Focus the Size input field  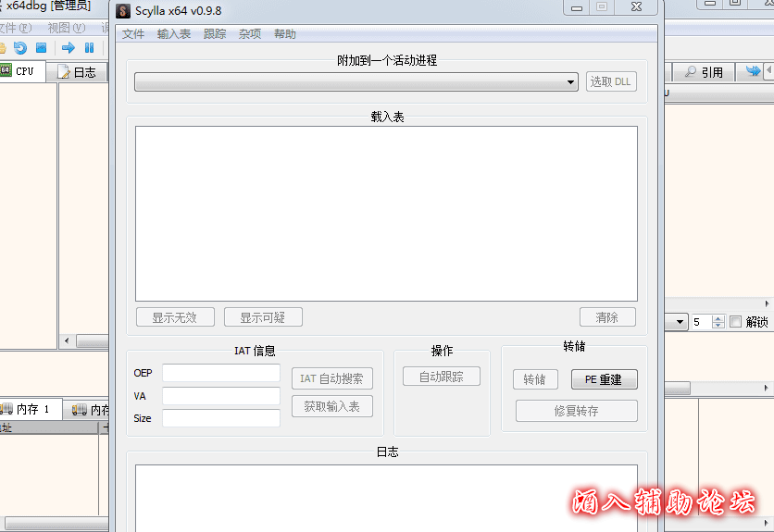(x=221, y=418)
